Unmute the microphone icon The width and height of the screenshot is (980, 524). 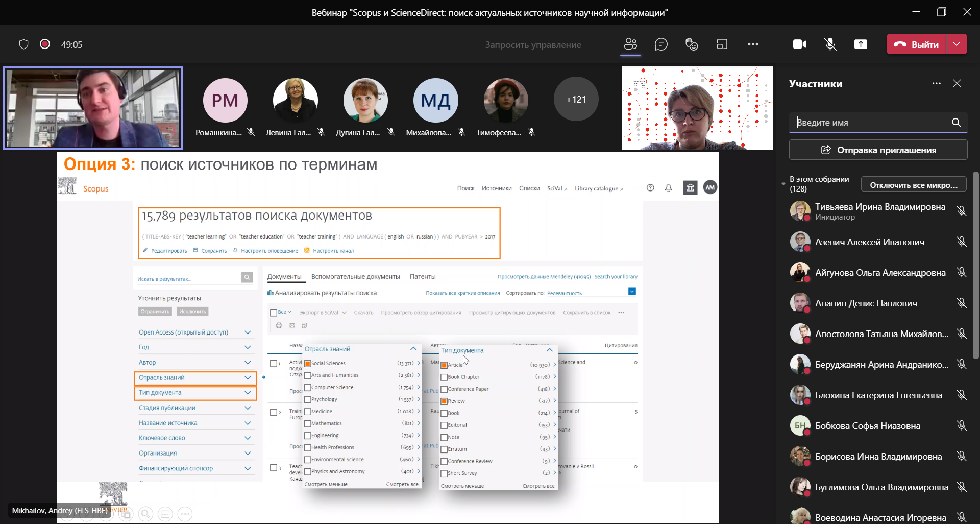[x=830, y=44]
